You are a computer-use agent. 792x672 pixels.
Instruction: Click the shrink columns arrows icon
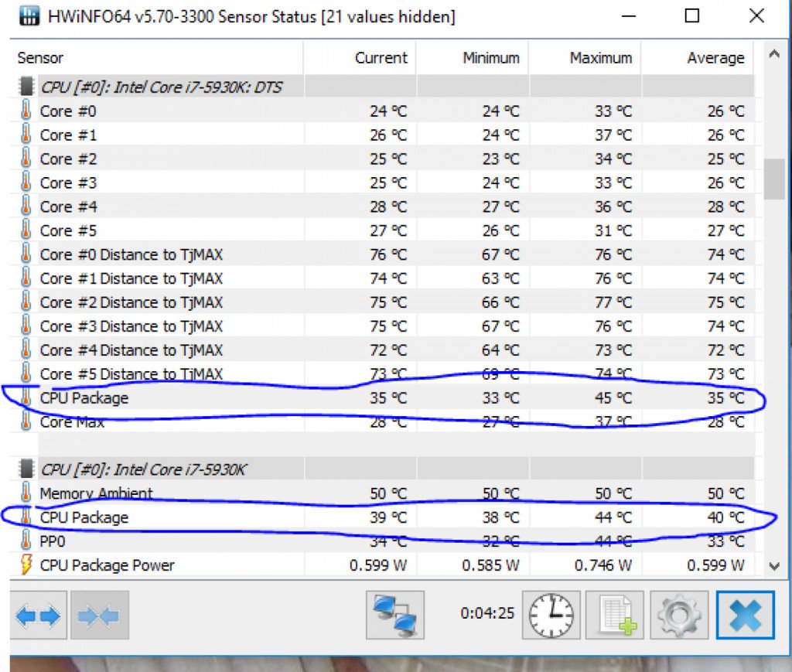[99, 616]
